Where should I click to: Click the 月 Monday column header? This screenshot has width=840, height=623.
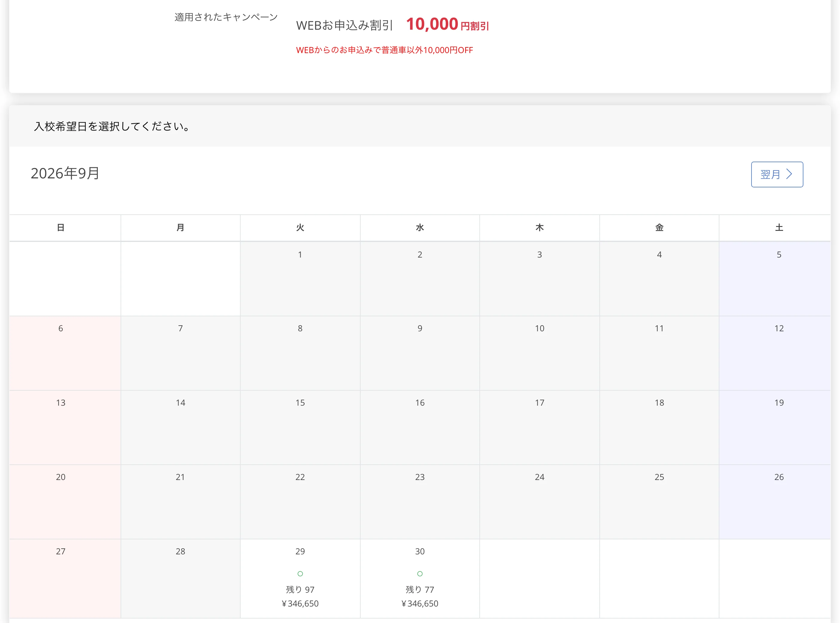point(180,227)
